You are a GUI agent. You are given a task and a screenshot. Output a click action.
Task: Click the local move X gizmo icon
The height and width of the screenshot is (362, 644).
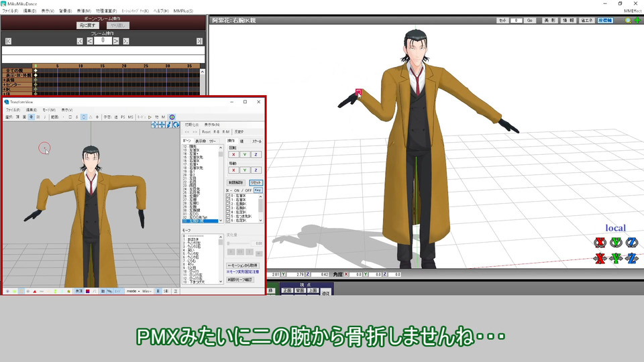point(600,258)
